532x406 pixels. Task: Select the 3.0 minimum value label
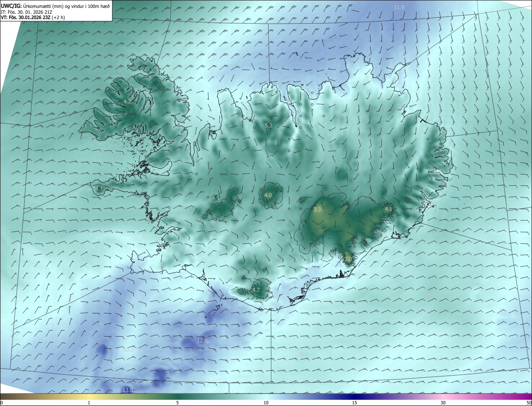pyautogui.click(x=348, y=259)
